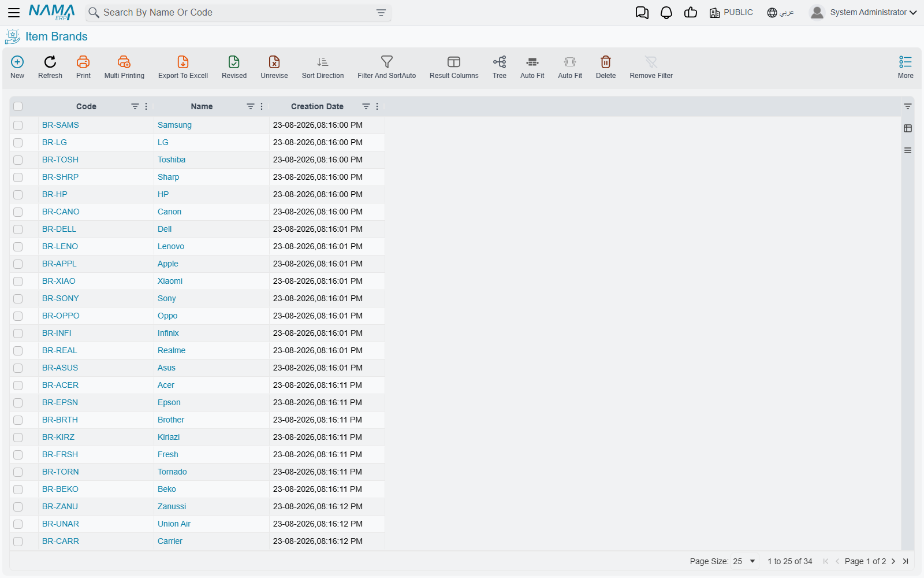Screen dimensions: 924x578
Task: Open the Xiaomi brand link
Action: [x=170, y=281]
